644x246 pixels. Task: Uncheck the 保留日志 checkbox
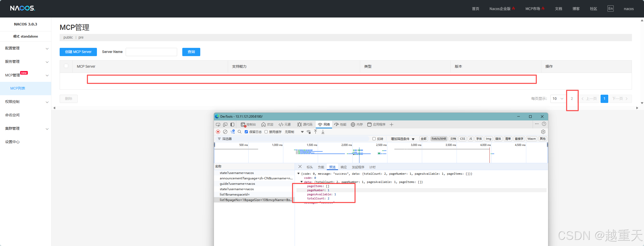[246, 132]
